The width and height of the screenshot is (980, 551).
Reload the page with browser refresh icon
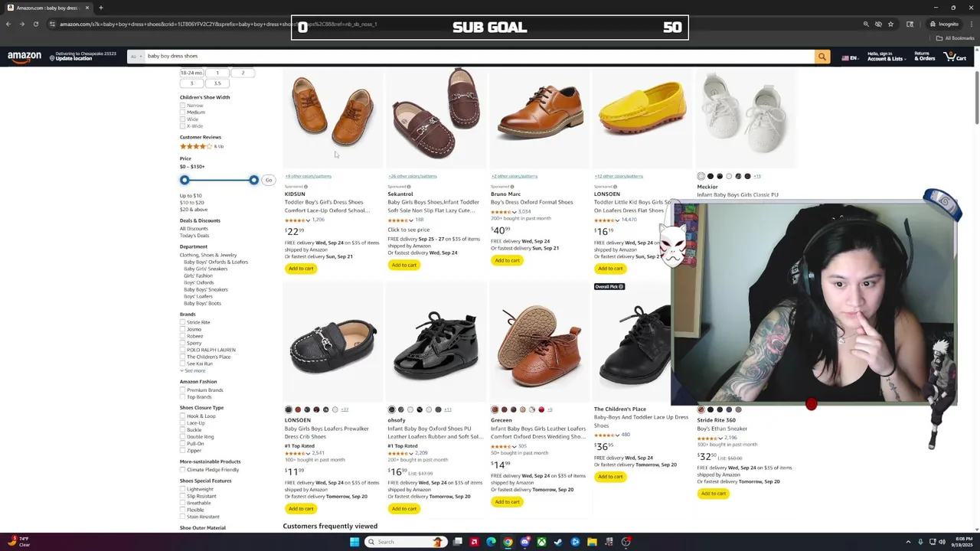(x=35, y=24)
